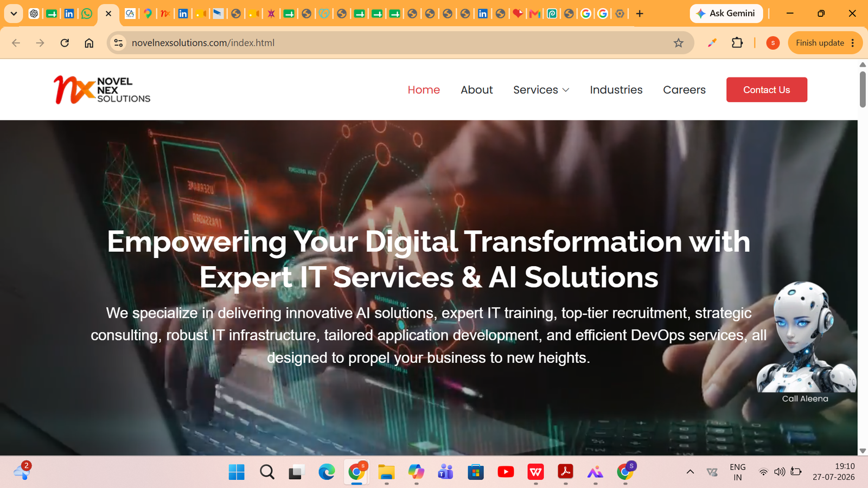Open the tab search chevron
The width and height of the screenshot is (868, 488).
(14, 14)
